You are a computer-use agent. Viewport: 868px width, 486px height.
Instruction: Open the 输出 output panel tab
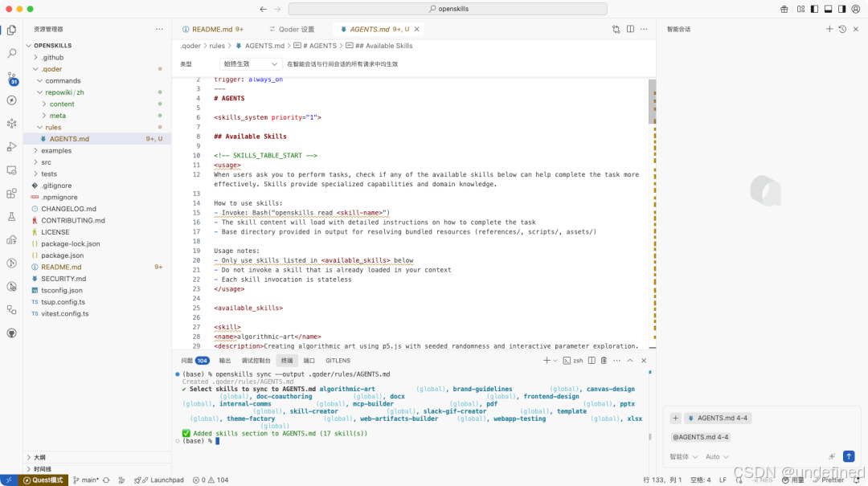[x=225, y=361]
